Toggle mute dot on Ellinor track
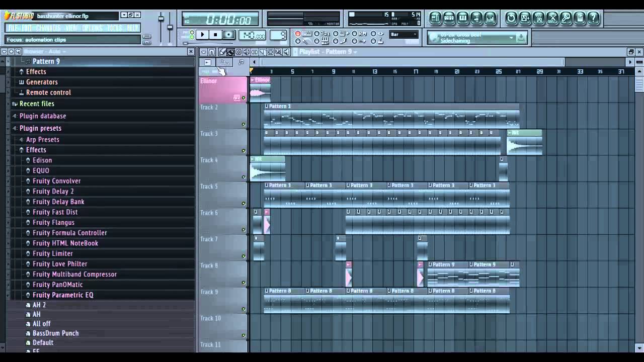The height and width of the screenshot is (362, 644). tap(244, 98)
